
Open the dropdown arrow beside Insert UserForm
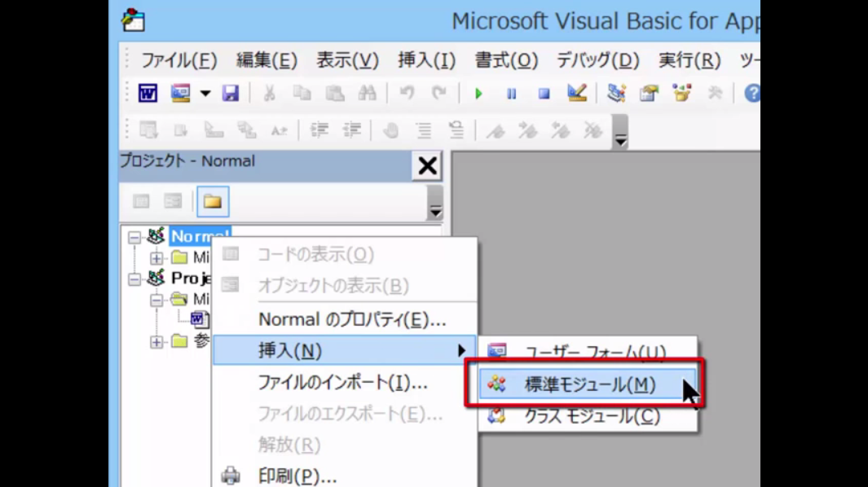click(205, 94)
